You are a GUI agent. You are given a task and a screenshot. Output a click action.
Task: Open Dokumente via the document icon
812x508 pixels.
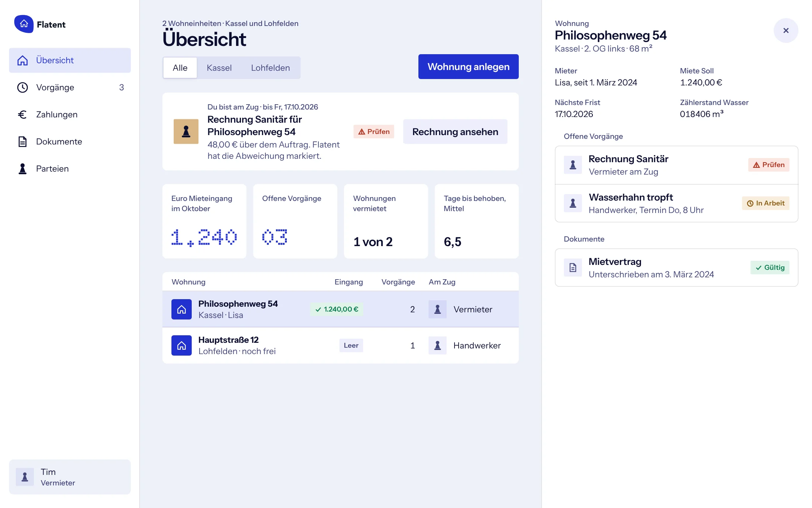23,141
